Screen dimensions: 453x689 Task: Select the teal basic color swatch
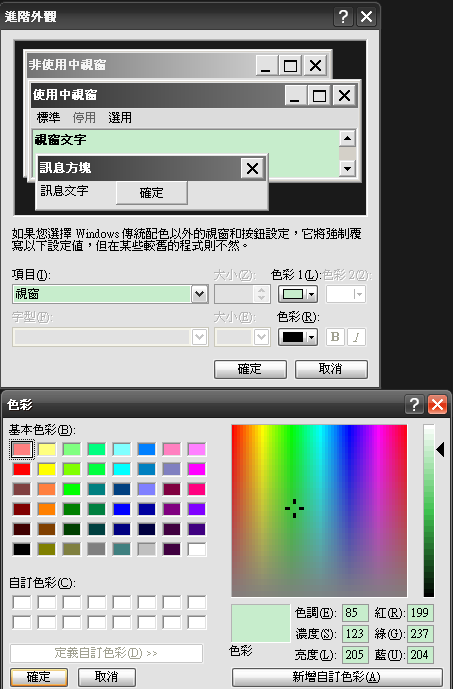(97, 489)
